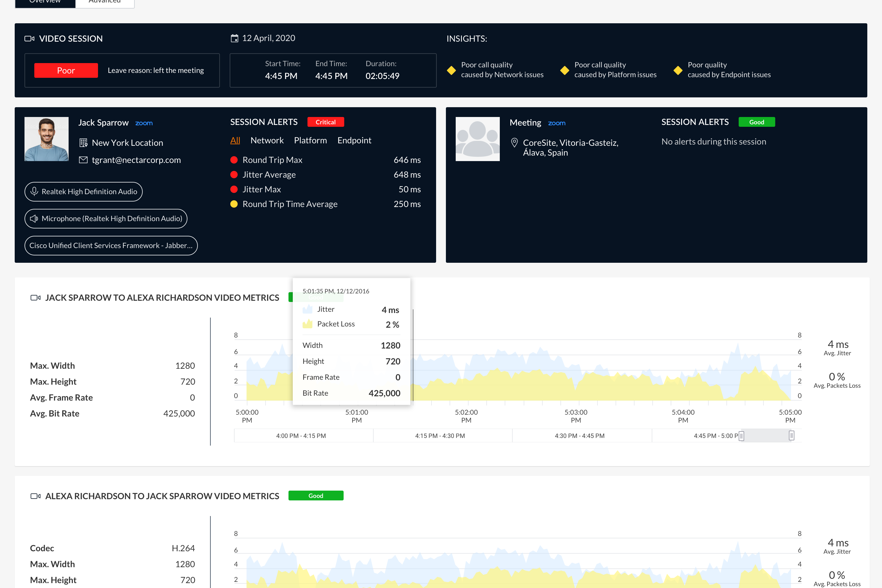Click No alerts during this session text

[714, 142]
